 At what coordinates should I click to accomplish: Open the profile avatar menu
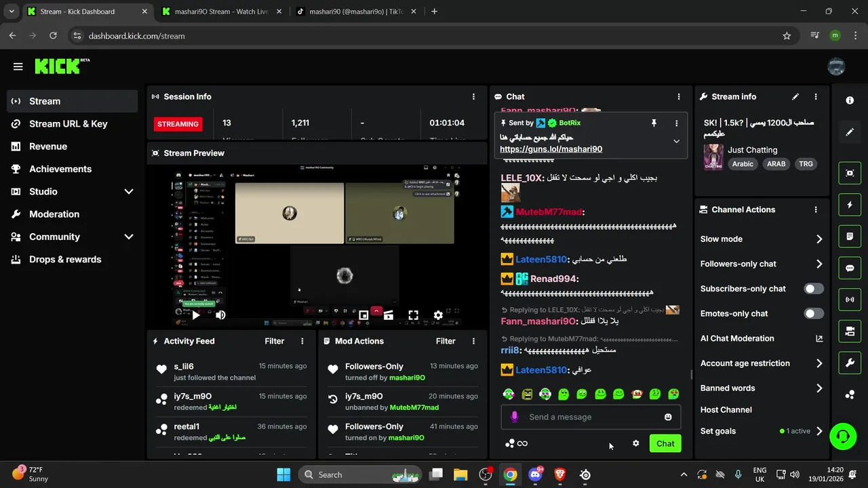(836, 66)
